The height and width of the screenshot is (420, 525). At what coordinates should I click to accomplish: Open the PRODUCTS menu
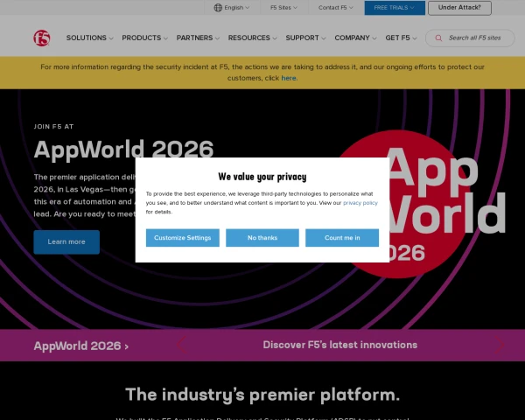point(144,38)
